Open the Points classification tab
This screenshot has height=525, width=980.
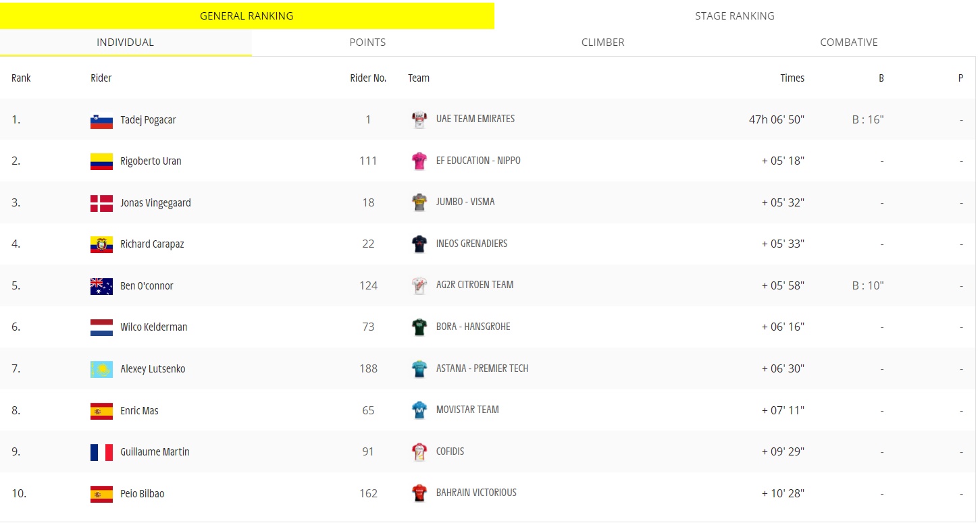click(x=367, y=42)
